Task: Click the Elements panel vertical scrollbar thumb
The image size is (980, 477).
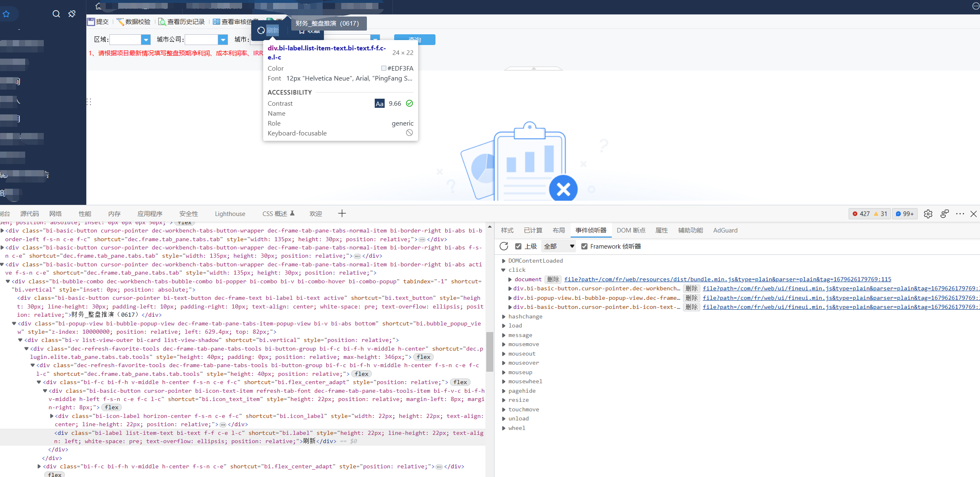Action: pyautogui.click(x=490, y=352)
